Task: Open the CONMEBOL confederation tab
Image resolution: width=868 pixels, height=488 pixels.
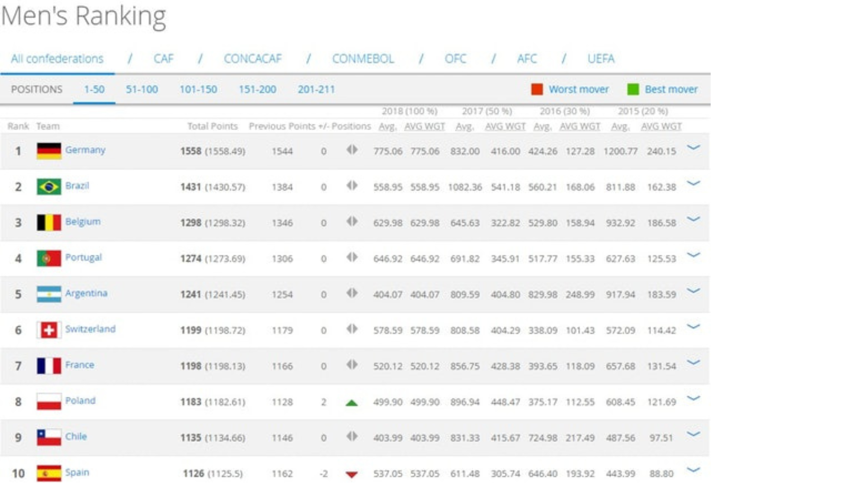Action: 363,59
